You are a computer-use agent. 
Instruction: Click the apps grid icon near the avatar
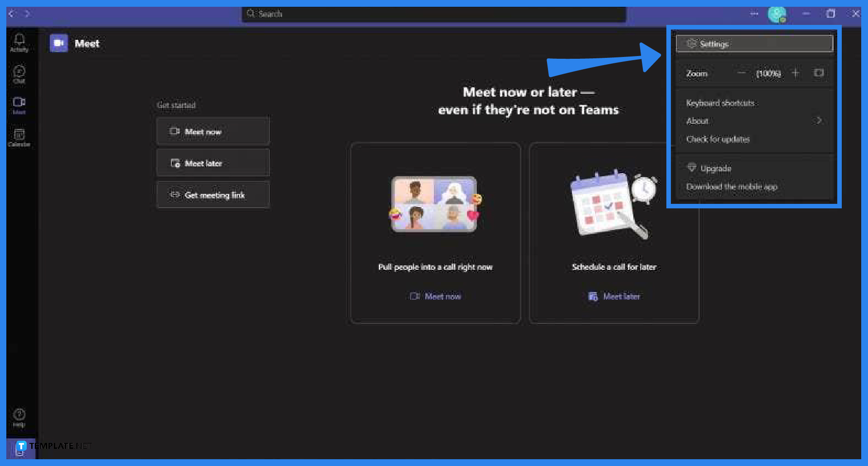754,14
